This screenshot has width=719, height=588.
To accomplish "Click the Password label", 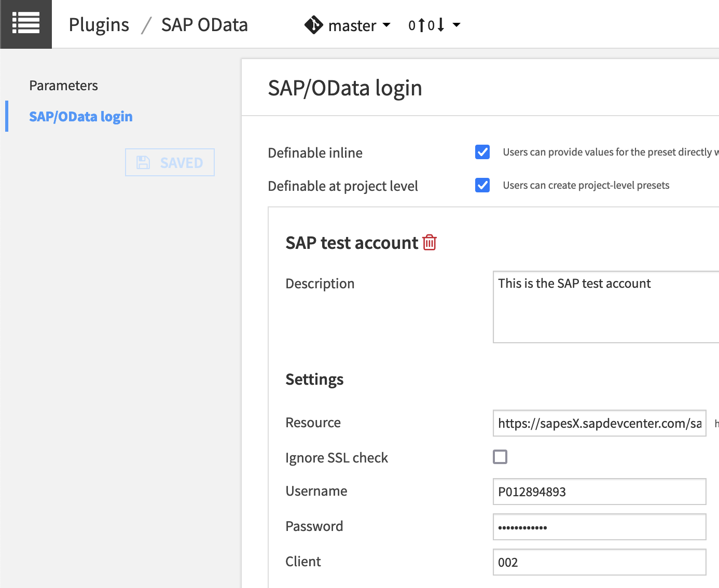I will [314, 526].
